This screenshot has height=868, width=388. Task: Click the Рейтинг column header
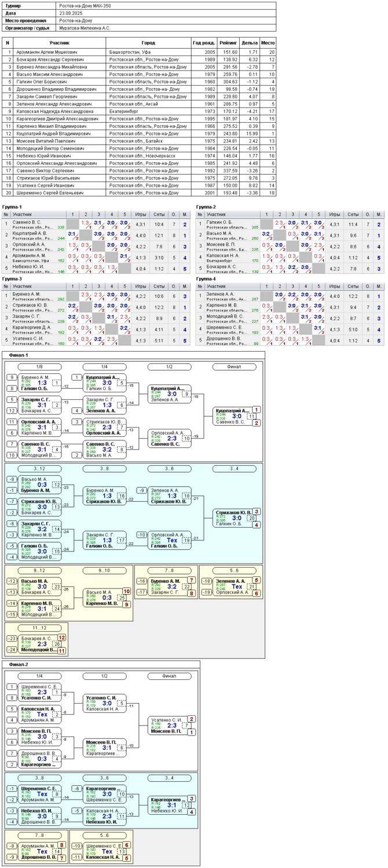click(228, 43)
